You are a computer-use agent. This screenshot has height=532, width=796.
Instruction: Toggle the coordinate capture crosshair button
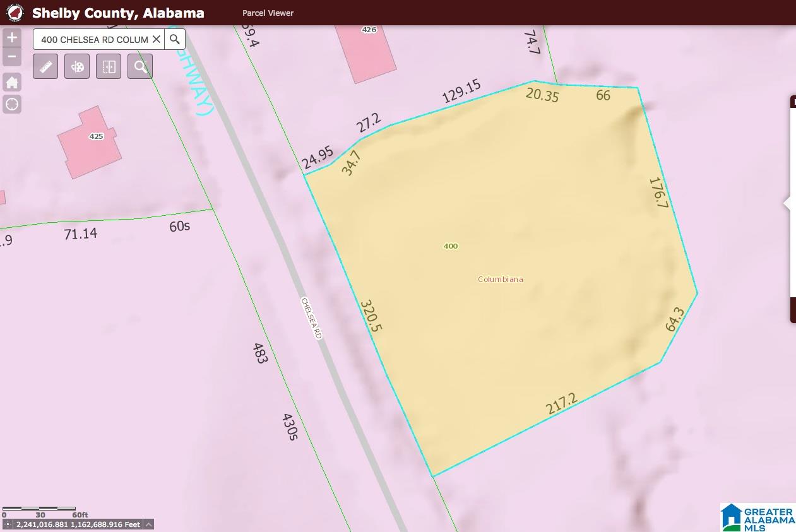click(x=8, y=524)
